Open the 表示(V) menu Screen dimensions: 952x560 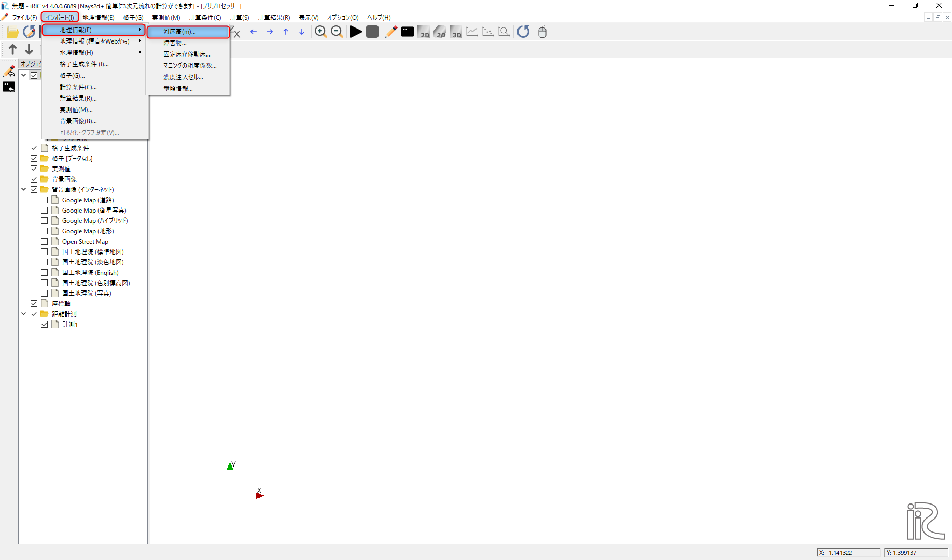tap(309, 18)
